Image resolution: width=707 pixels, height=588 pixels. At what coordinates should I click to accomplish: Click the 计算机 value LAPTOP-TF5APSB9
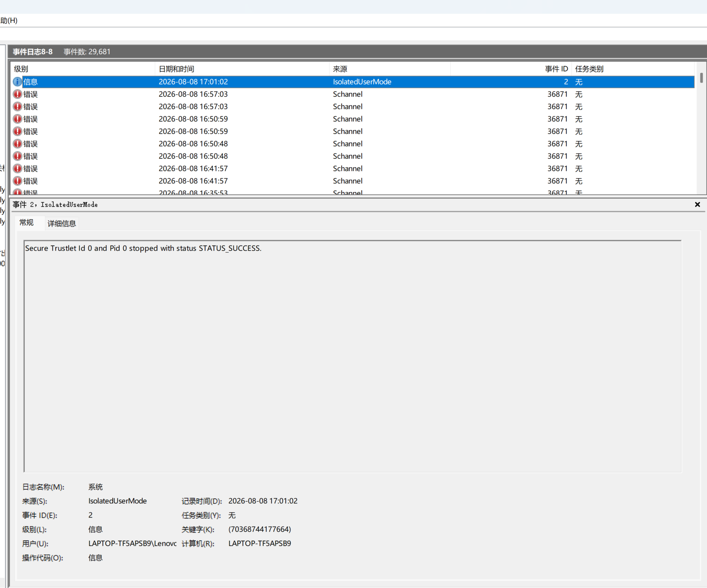click(260, 544)
